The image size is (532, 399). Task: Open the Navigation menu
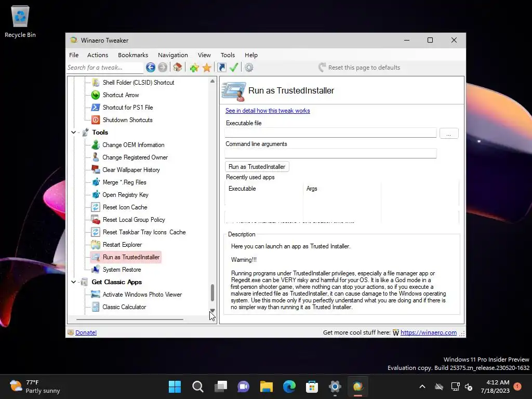point(172,55)
